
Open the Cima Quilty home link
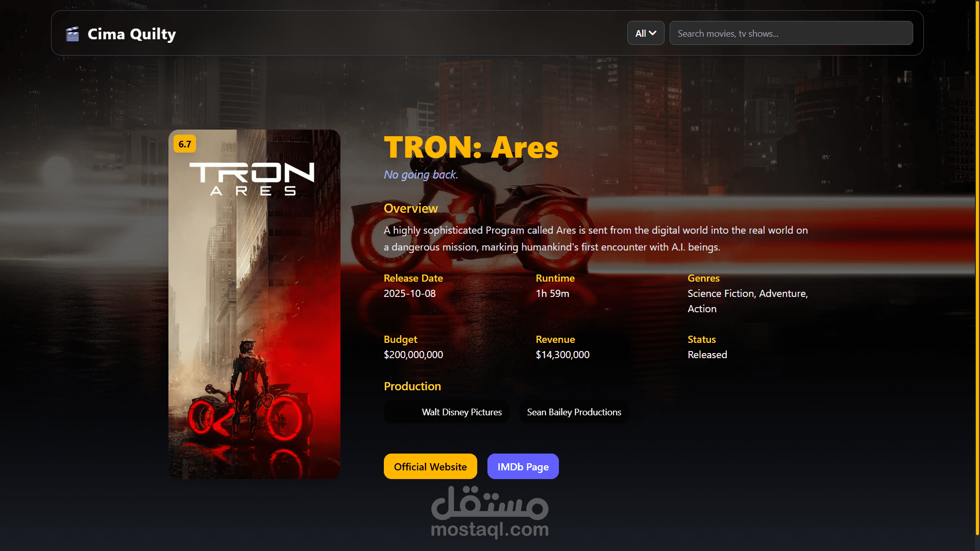[121, 34]
